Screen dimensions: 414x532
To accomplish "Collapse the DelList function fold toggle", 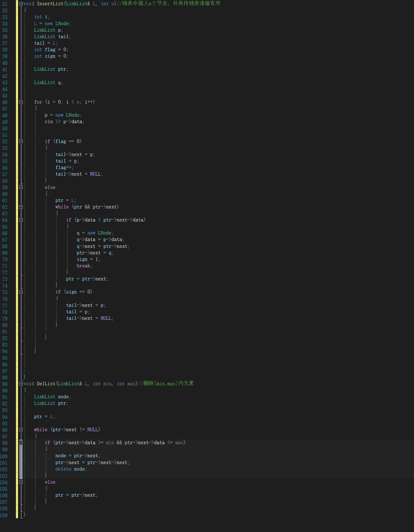I will coord(21,384).
